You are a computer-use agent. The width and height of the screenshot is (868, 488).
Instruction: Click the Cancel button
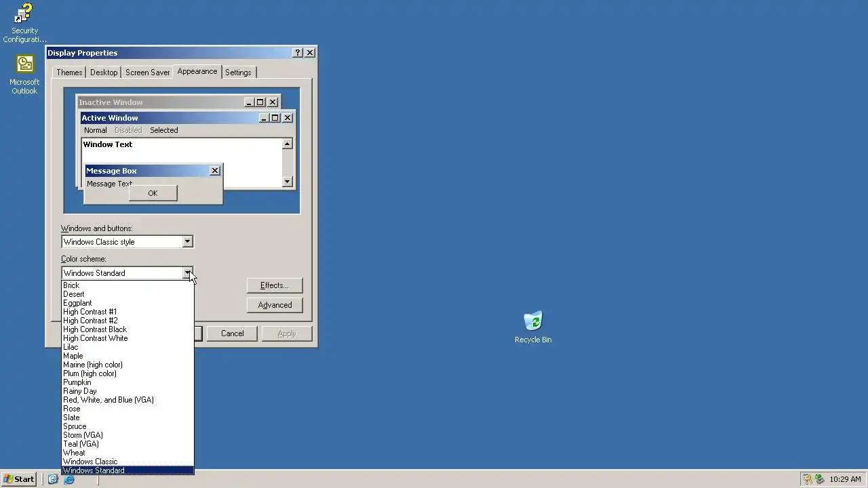pyautogui.click(x=232, y=333)
